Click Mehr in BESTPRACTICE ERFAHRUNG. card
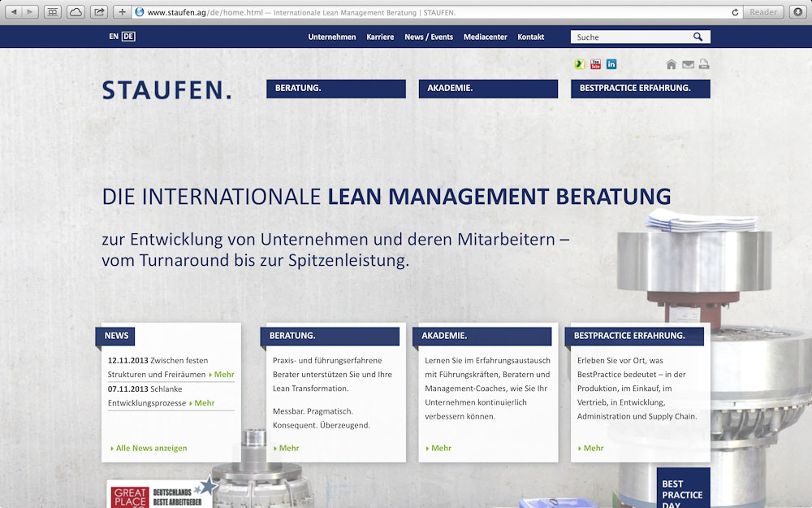This screenshot has height=508, width=812. [x=591, y=448]
